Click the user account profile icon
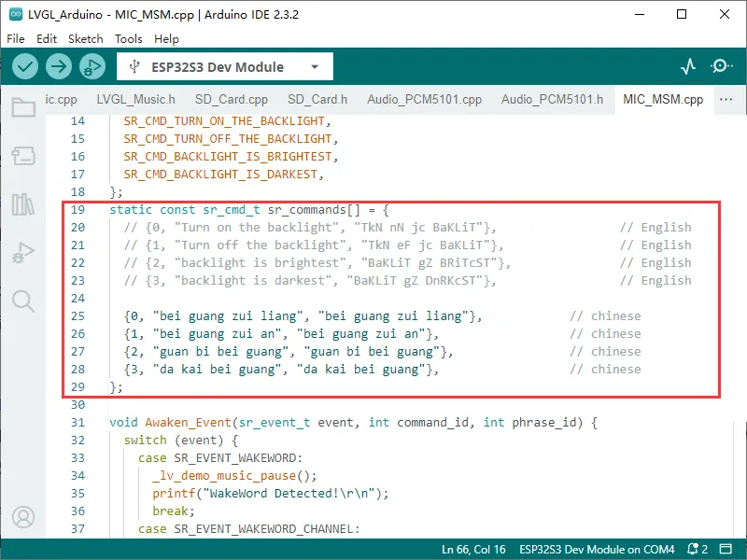 (23, 517)
